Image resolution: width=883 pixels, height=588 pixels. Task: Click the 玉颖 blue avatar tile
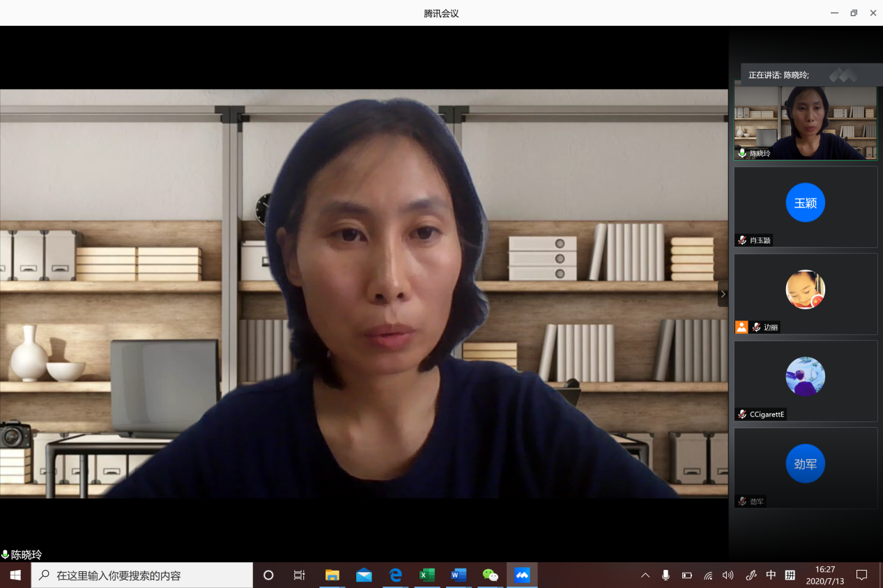click(805, 203)
